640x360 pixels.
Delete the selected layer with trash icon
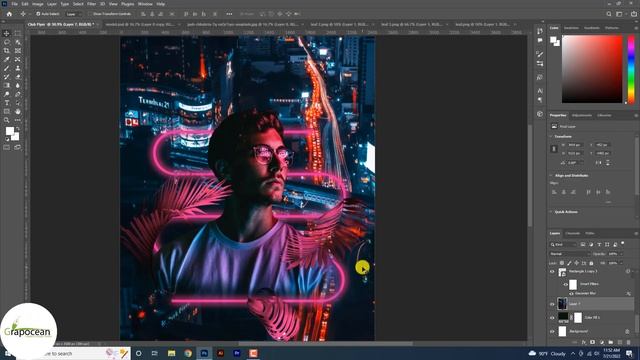(629, 342)
